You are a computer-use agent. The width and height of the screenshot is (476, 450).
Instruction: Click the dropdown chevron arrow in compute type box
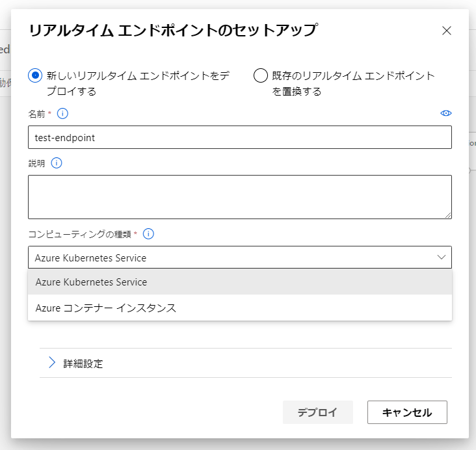point(442,257)
